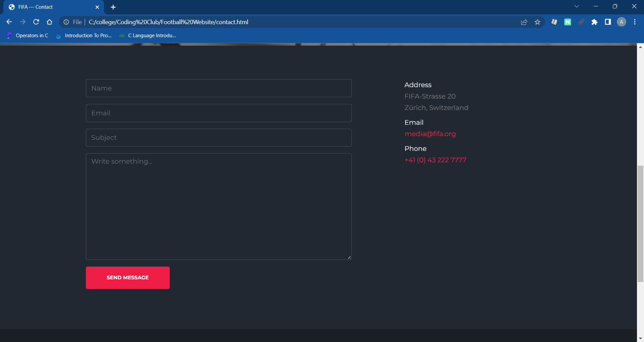
Task: Open the Extensions puzzle-piece menu
Action: [x=595, y=22]
